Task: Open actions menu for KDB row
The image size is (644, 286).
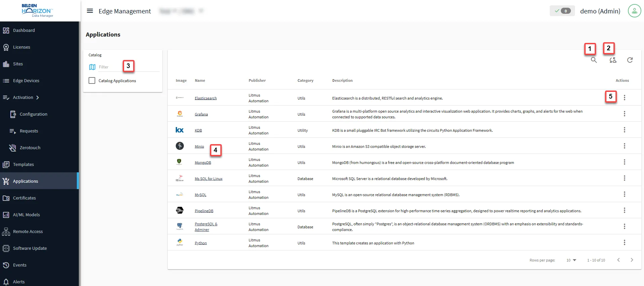Action: (x=624, y=130)
